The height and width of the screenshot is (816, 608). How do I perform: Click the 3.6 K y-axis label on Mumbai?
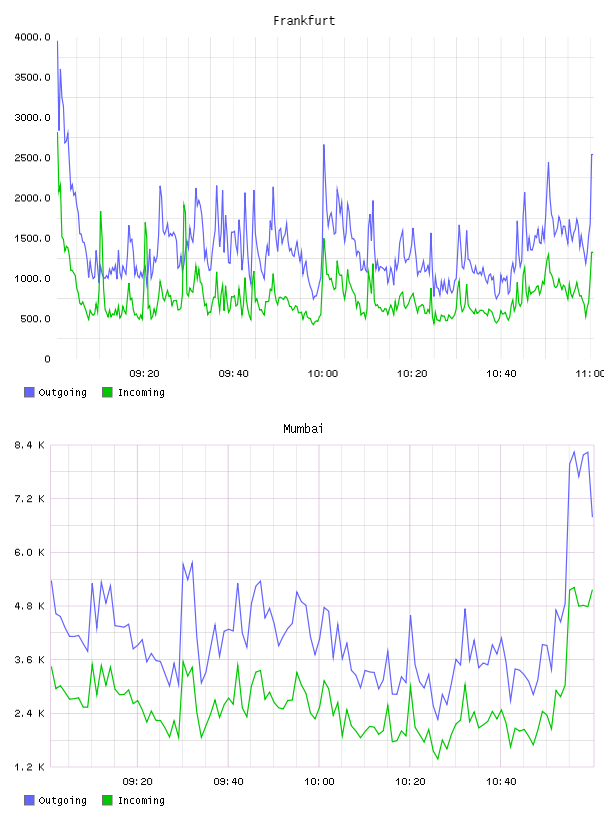pos(29,660)
